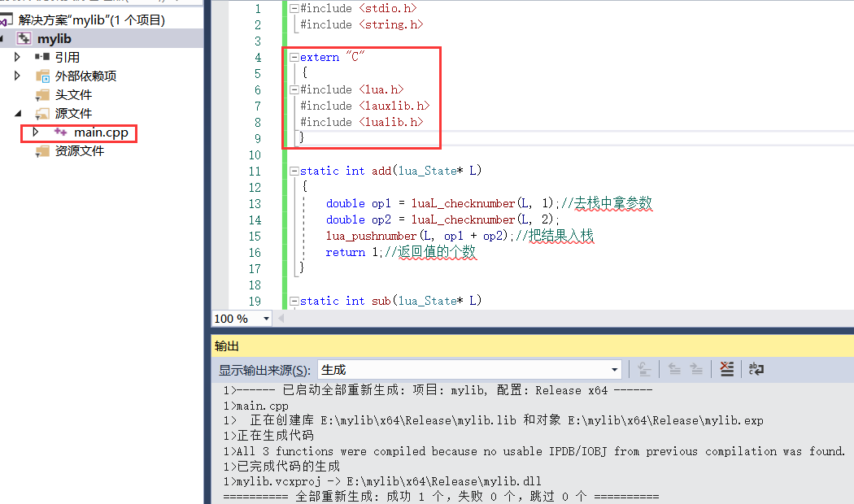Click the horizontal scroll arrow near zoom control
This screenshot has height=504, width=854.
281,318
